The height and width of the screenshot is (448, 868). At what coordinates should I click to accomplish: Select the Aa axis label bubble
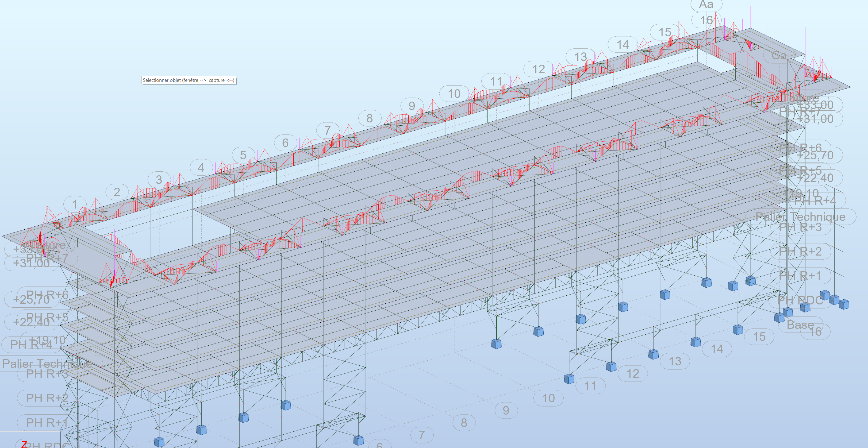click(706, 5)
